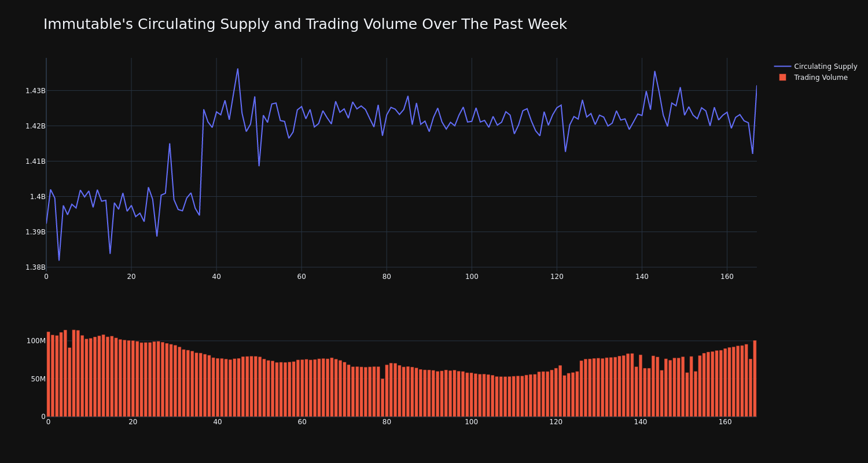Screen dimensions: 868x463
Task: Click x-axis label 120 on volume chart
Action: coord(556,422)
